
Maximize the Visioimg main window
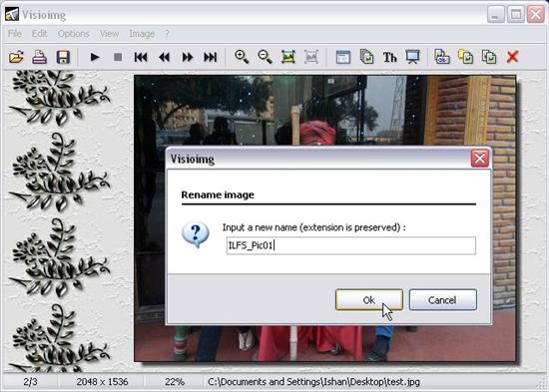pos(516,14)
